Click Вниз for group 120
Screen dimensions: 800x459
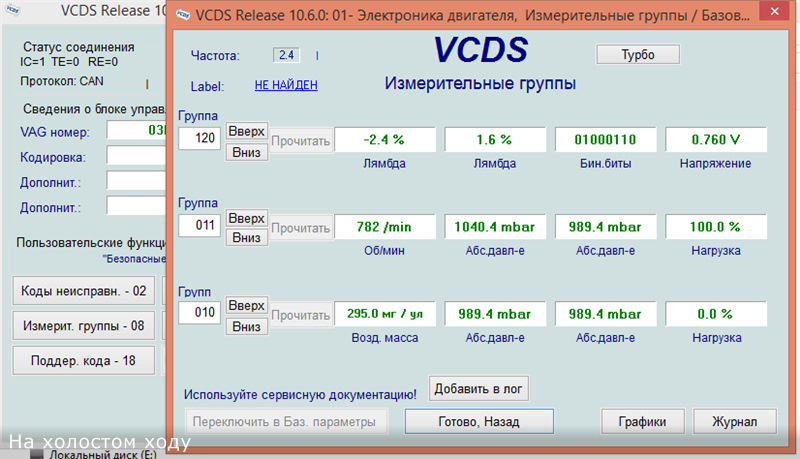click(x=246, y=152)
